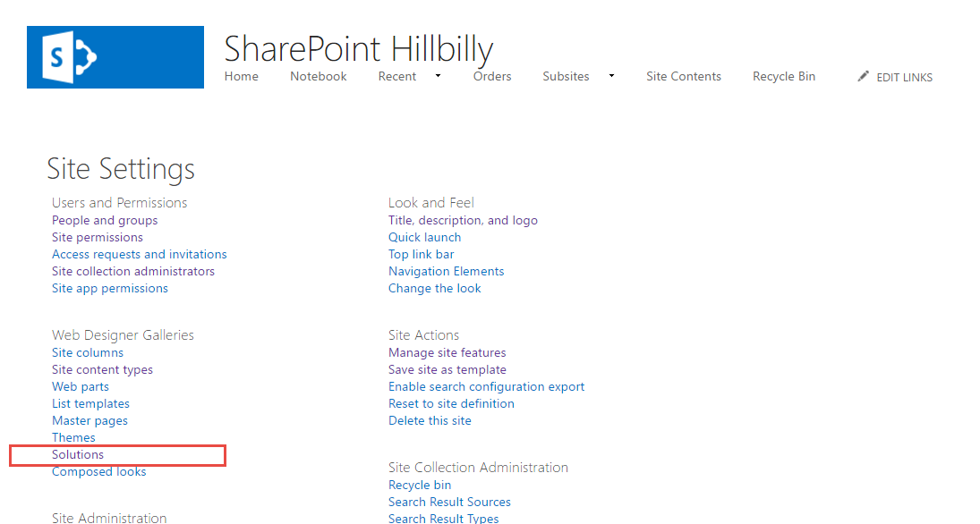The image size is (980, 524).
Task: Open Notebook in the top navigation
Action: (x=318, y=76)
